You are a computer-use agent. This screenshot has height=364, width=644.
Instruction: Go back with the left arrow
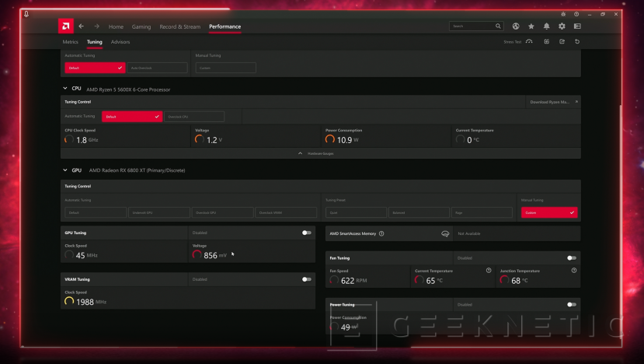point(82,26)
